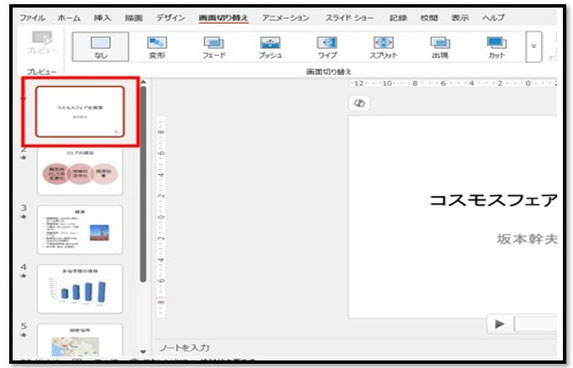Click the コスモスフェア title text on the slide

coord(493,200)
